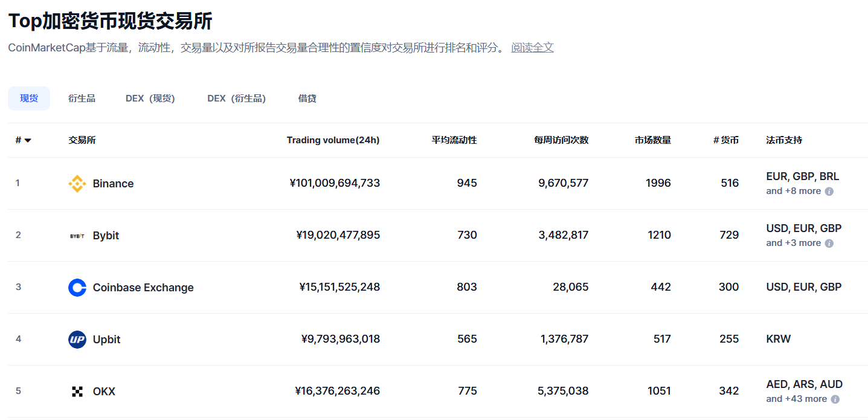
Task: Click the Binance logo icon
Action: [x=77, y=184]
